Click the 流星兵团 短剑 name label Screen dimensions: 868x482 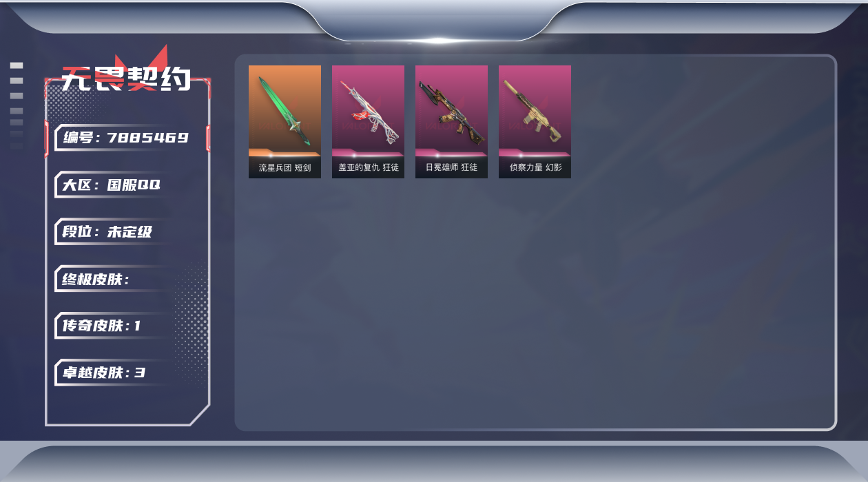coord(285,167)
